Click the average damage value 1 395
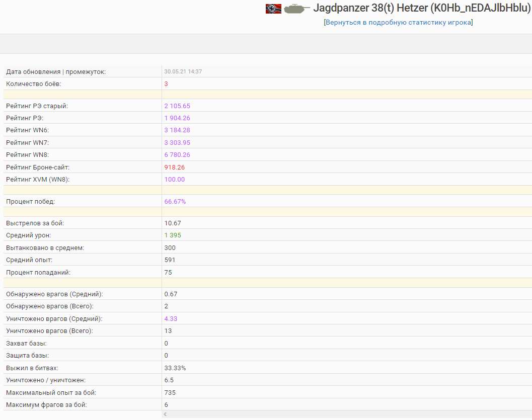The height and width of the screenshot is (420, 532). [173, 235]
